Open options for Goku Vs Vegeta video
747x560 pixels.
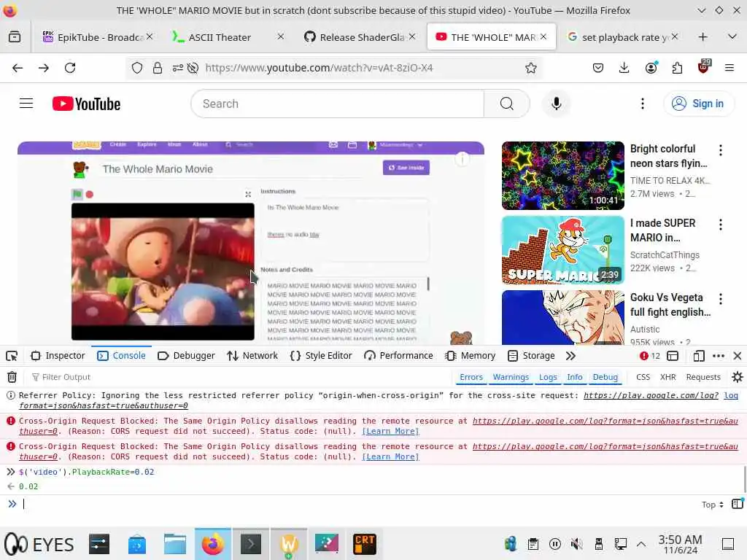(720, 299)
